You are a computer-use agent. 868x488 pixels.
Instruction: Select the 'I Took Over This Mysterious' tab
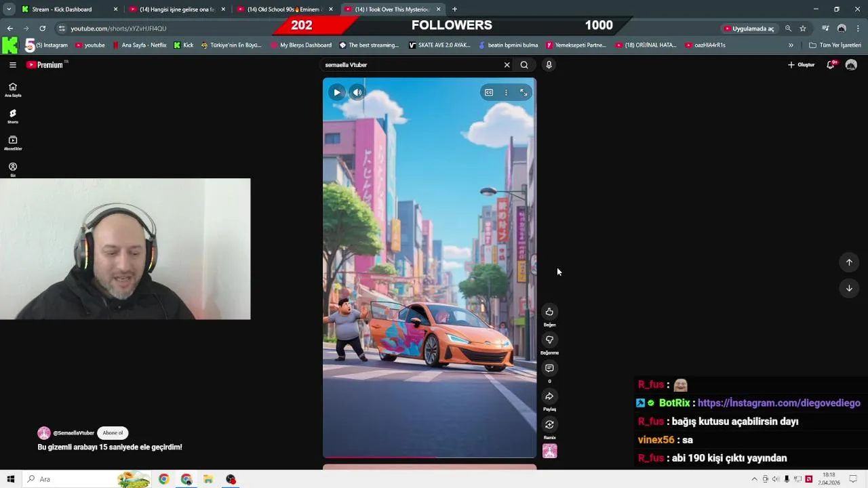393,9
